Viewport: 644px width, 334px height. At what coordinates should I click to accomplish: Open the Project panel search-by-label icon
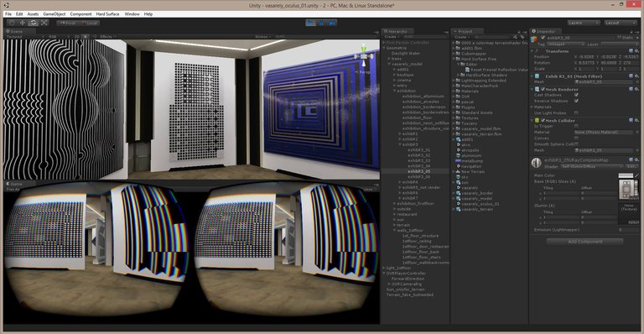(x=522, y=37)
